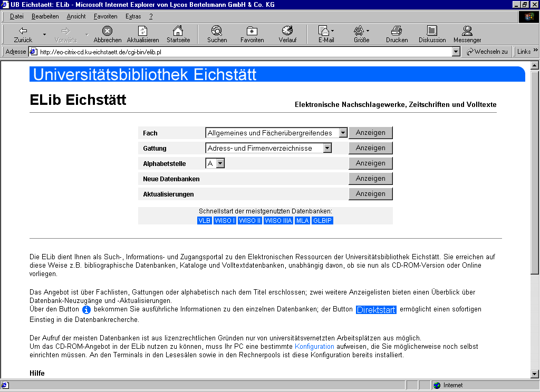Click the Hilfe heading text
The image size is (540, 392).
[37, 373]
